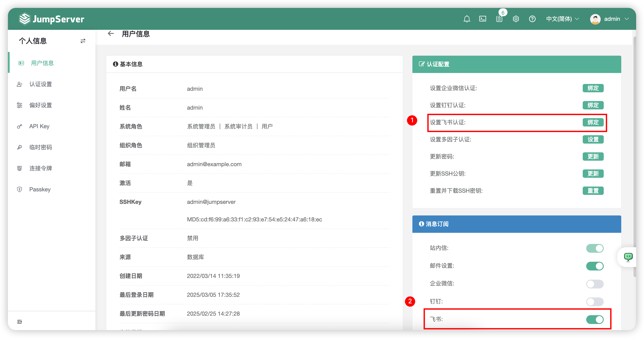Open the help question mark icon
Image resolution: width=644 pixels, height=338 pixels.
click(x=532, y=19)
